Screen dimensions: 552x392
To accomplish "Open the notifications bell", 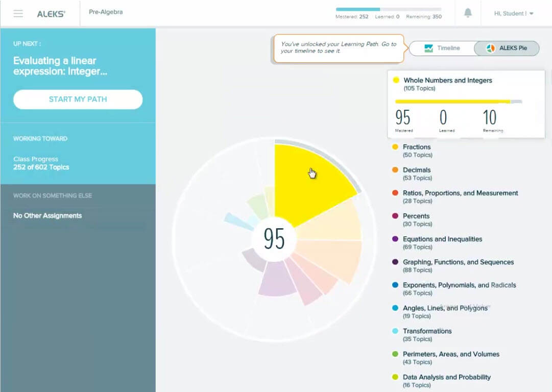I will 468,13.
